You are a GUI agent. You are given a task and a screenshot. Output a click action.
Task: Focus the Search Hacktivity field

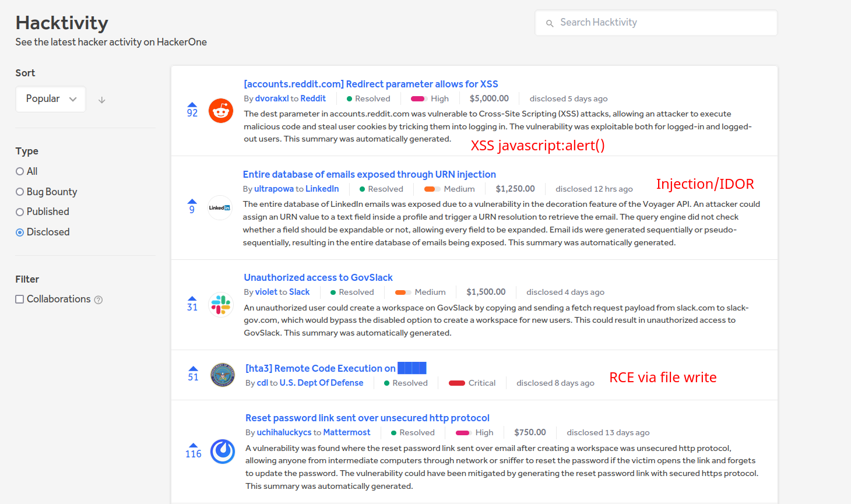[656, 23]
